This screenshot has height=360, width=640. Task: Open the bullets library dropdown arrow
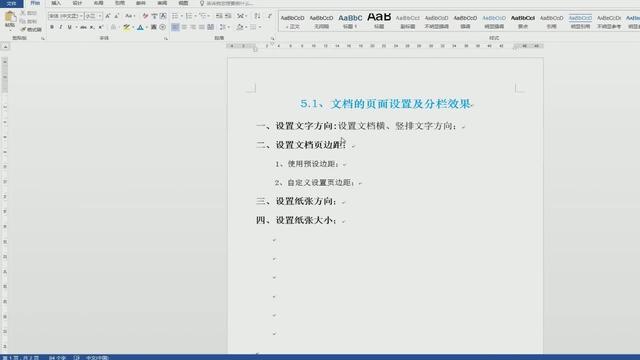tap(181, 16)
